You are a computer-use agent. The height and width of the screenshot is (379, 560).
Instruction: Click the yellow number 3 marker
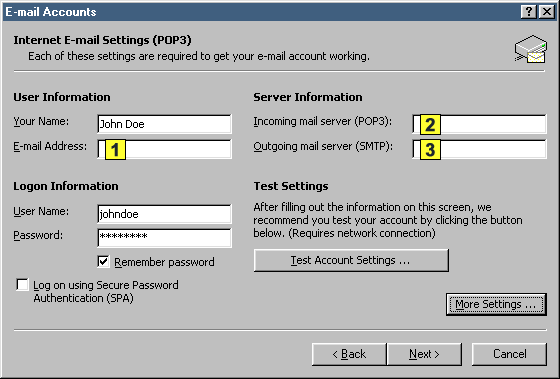[x=430, y=149]
